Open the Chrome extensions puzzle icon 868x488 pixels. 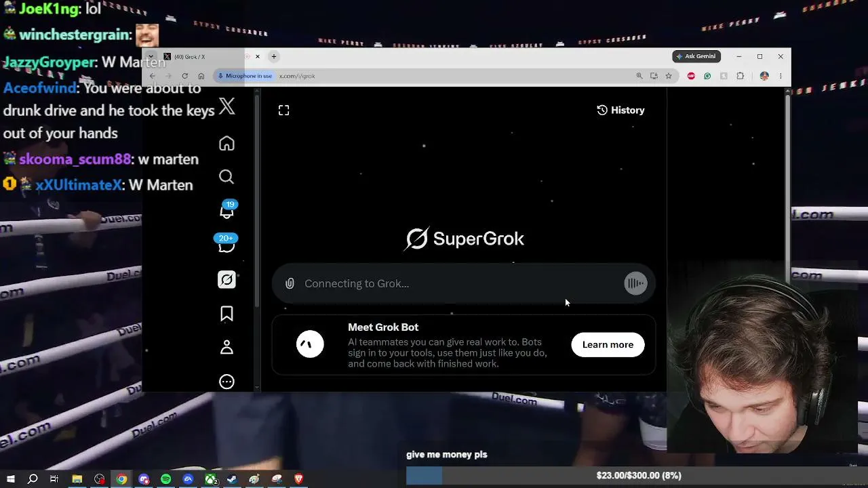coord(740,76)
